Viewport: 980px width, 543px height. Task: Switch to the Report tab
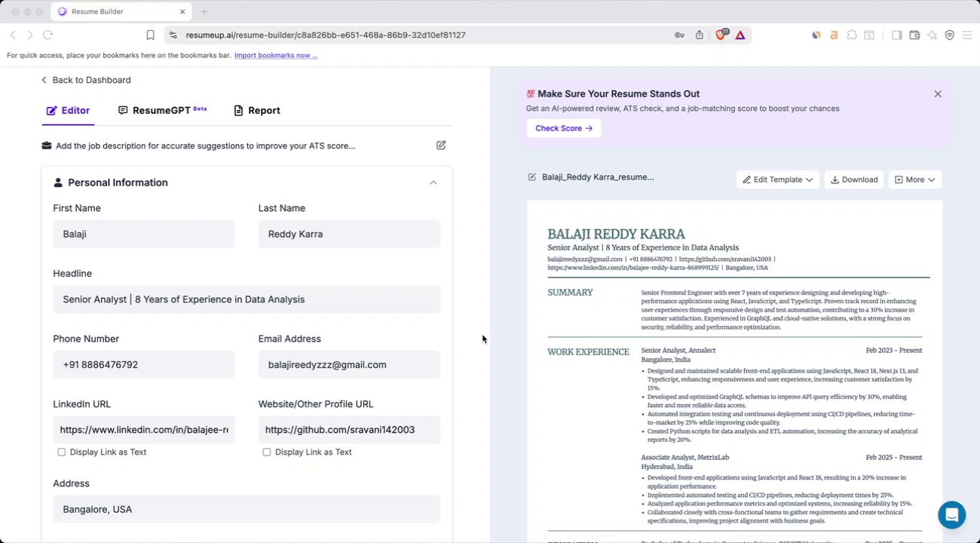[257, 111]
